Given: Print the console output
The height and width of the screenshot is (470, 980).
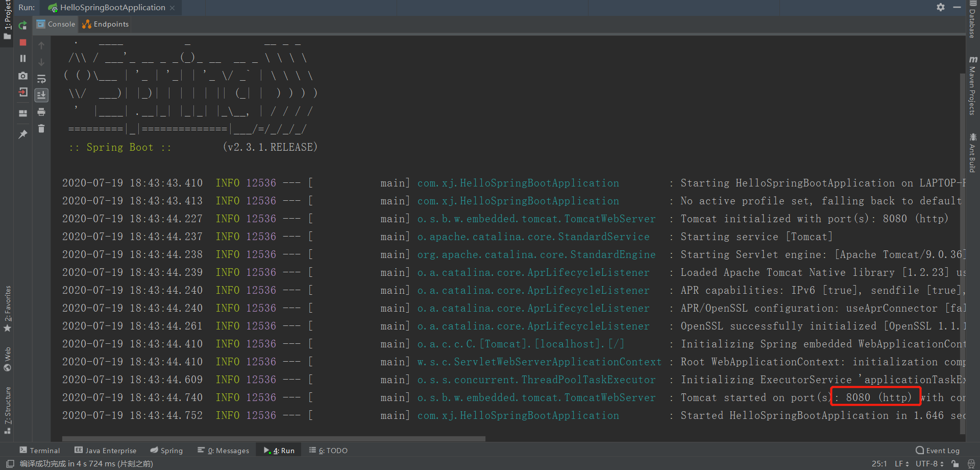Looking at the screenshot, I should pos(41,112).
